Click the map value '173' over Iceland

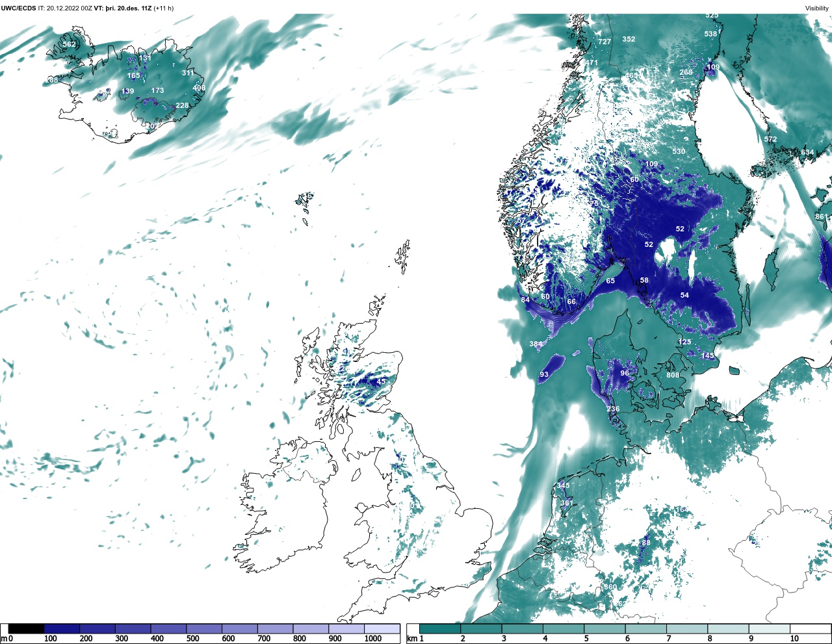(157, 91)
